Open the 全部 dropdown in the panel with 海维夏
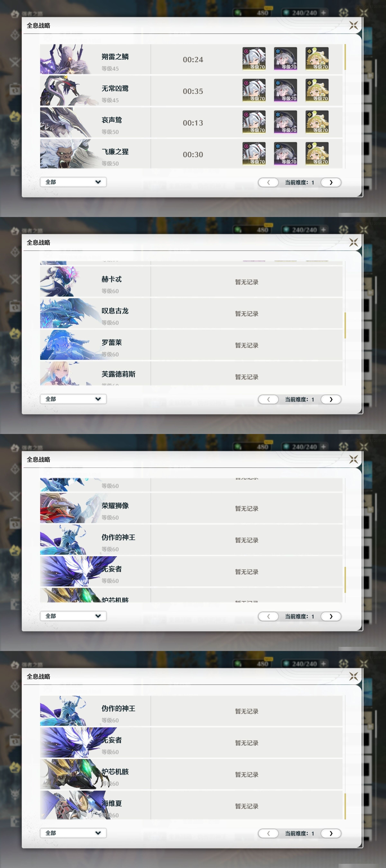Image resolution: width=386 pixels, height=868 pixels. tap(73, 833)
